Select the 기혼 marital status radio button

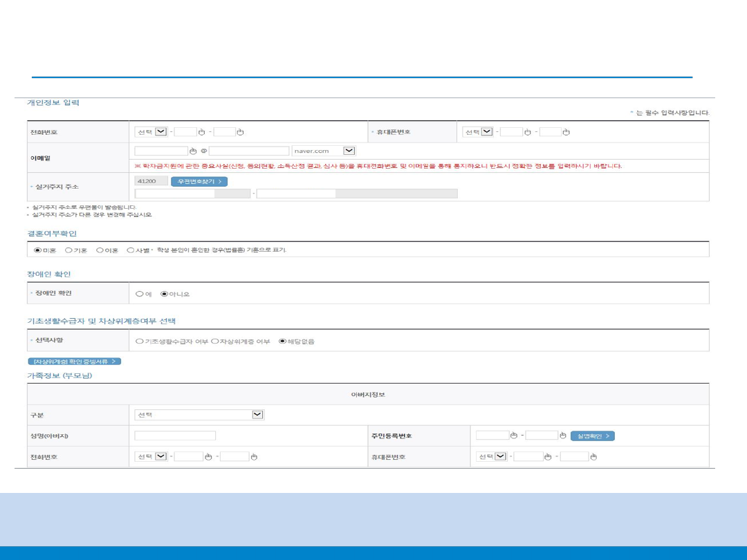click(x=68, y=250)
